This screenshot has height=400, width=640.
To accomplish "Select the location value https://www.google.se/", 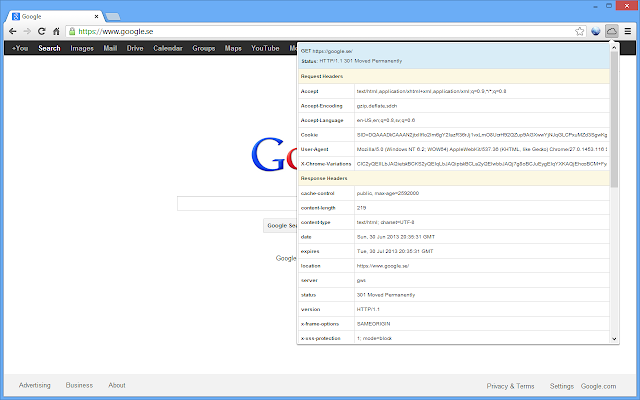I will [382, 266].
